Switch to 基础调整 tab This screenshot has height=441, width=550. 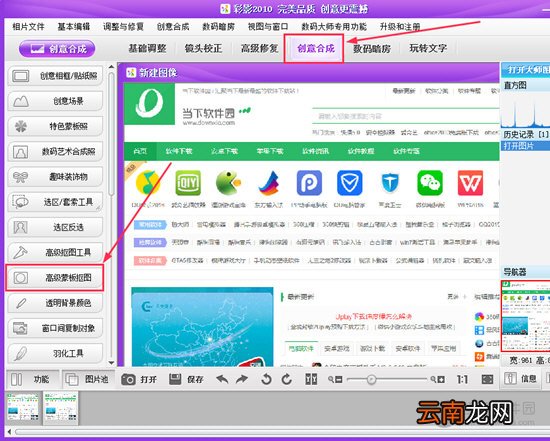(147, 48)
